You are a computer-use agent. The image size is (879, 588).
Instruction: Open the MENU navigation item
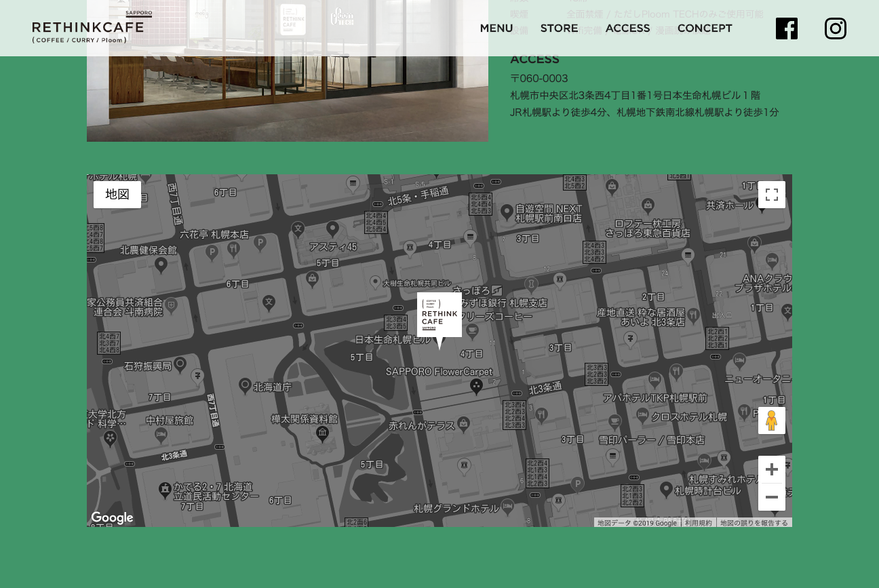(496, 28)
